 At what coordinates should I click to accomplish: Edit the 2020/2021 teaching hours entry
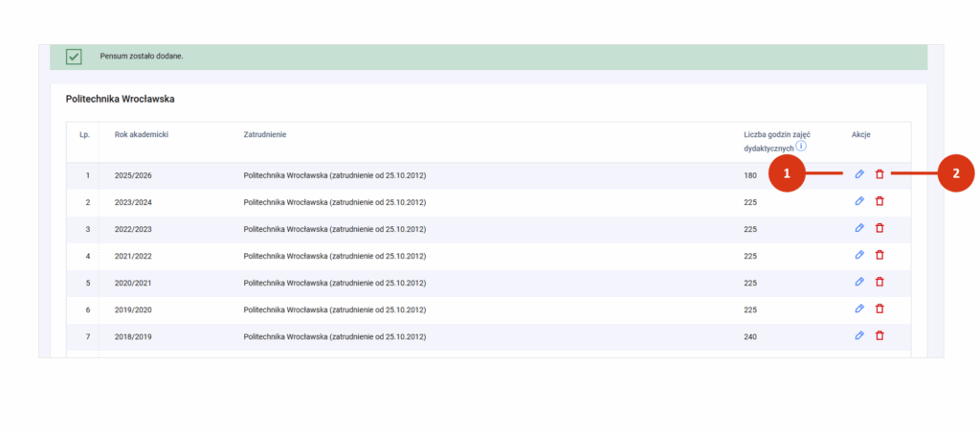pos(859,282)
